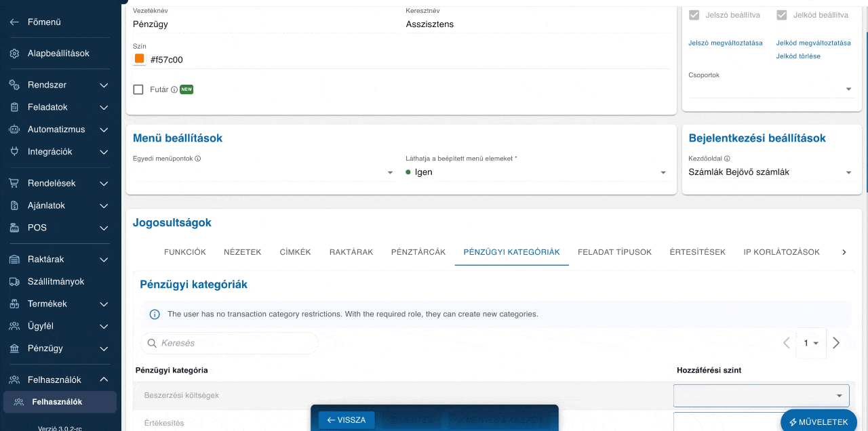Click the Termékek boxes icon
Screen dimensions: 868x431
(x=14, y=304)
